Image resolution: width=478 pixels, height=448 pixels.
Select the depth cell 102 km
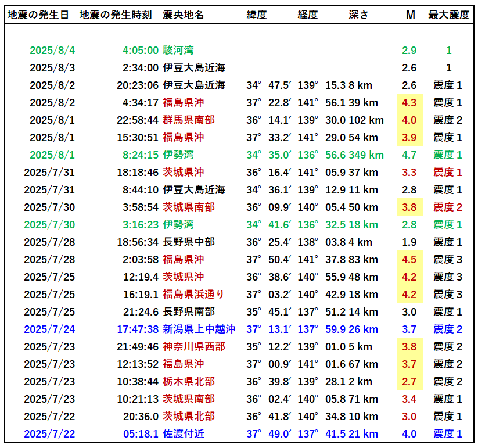point(366,120)
